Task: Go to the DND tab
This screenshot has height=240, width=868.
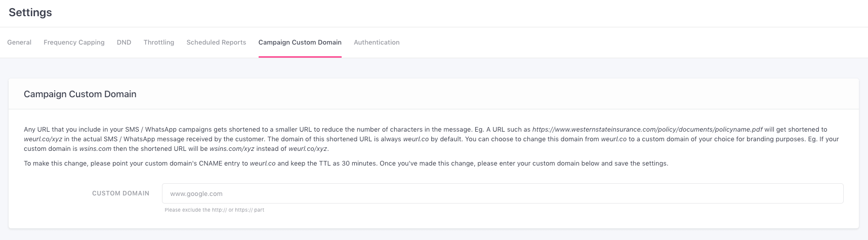Action: [x=124, y=43]
